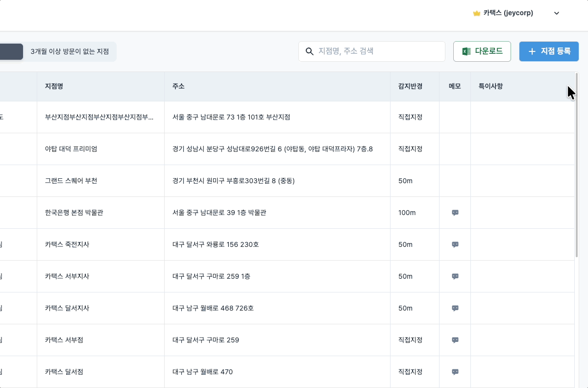Click the plus icon on 지점 등록 button
The image size is (588, 388).
532,51
